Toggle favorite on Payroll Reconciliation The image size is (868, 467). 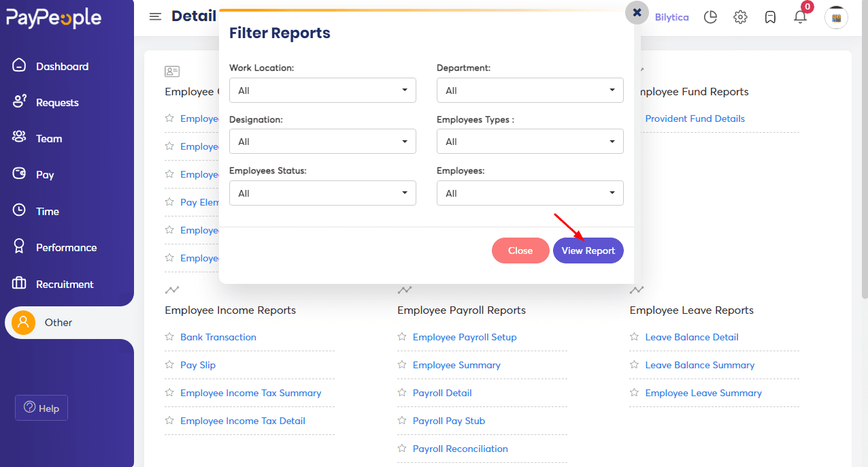pos(401,448)
